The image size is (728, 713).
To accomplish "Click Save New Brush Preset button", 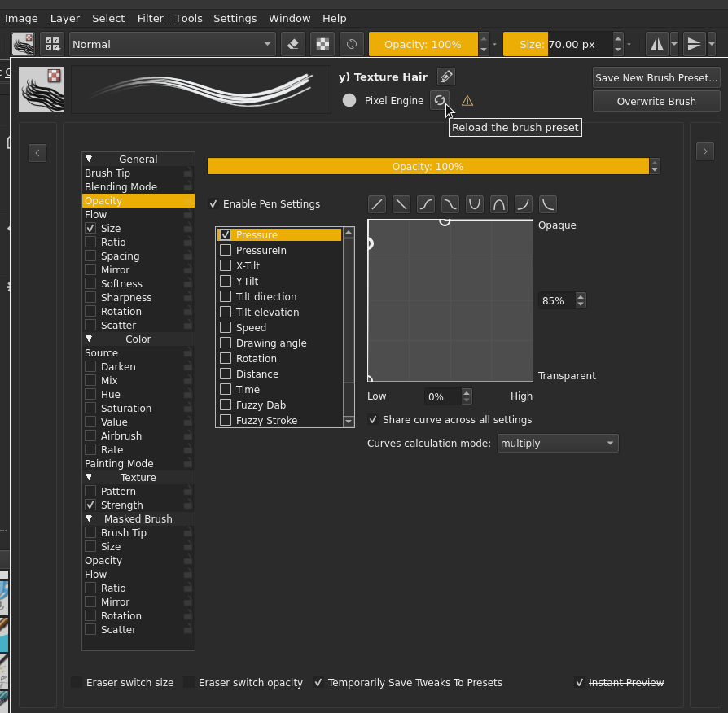I will coord(656,78).
